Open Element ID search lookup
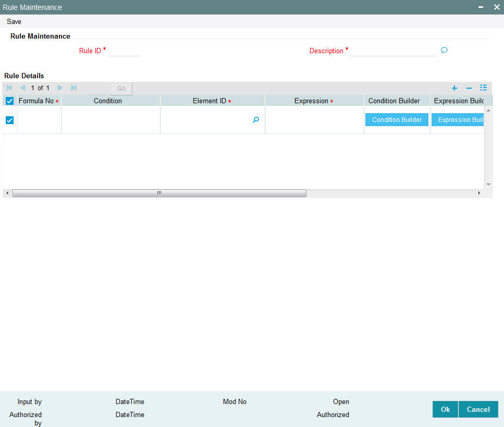 pyautogui.click(x=256, y=119)
